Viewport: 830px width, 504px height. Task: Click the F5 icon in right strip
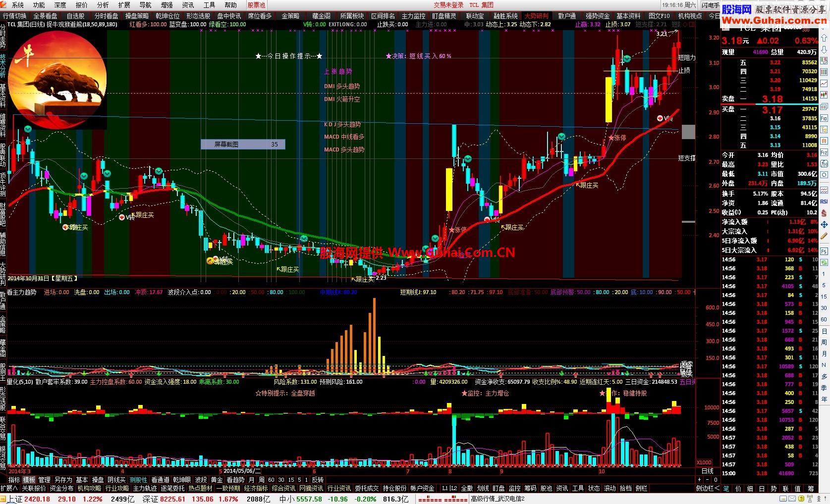[x=824, y=251]
